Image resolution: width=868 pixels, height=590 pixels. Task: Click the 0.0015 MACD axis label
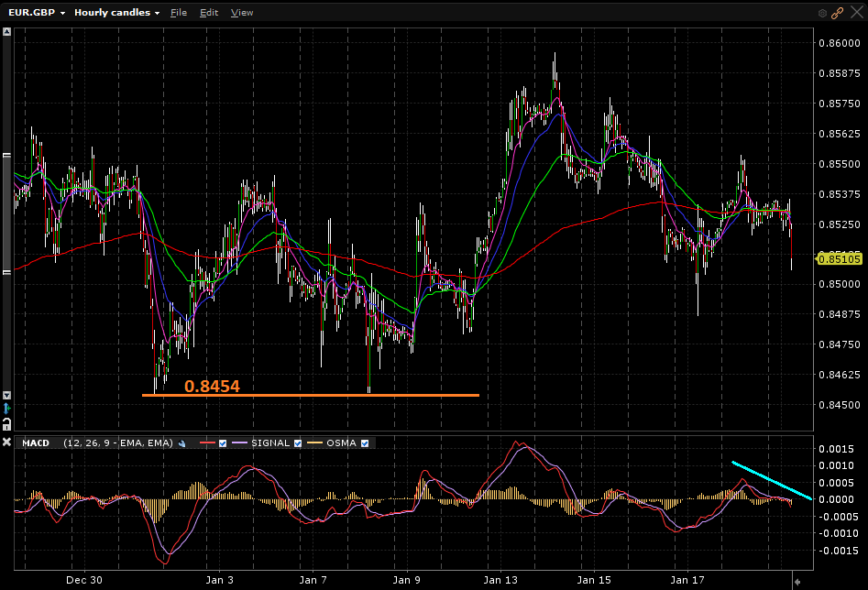tap(837, 449)
